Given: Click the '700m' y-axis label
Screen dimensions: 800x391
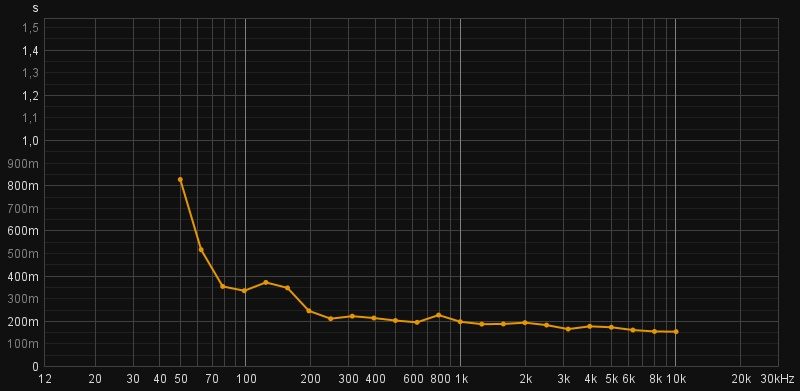Looking at the screenshot, I should tap(23, 208).
